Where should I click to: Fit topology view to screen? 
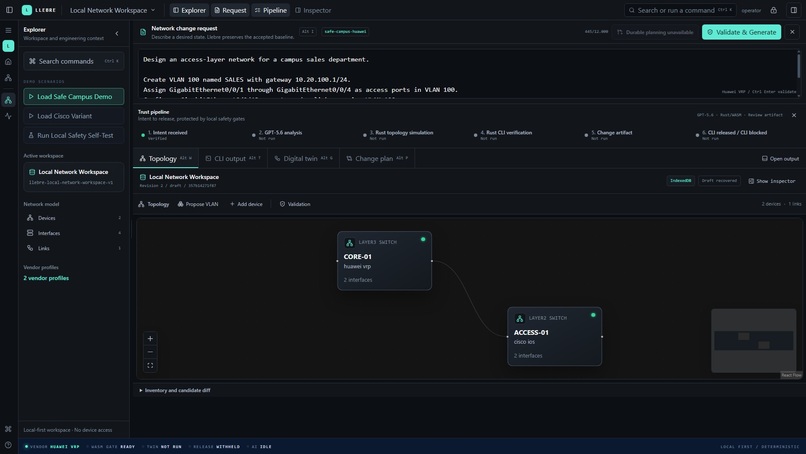pos(150,366)
